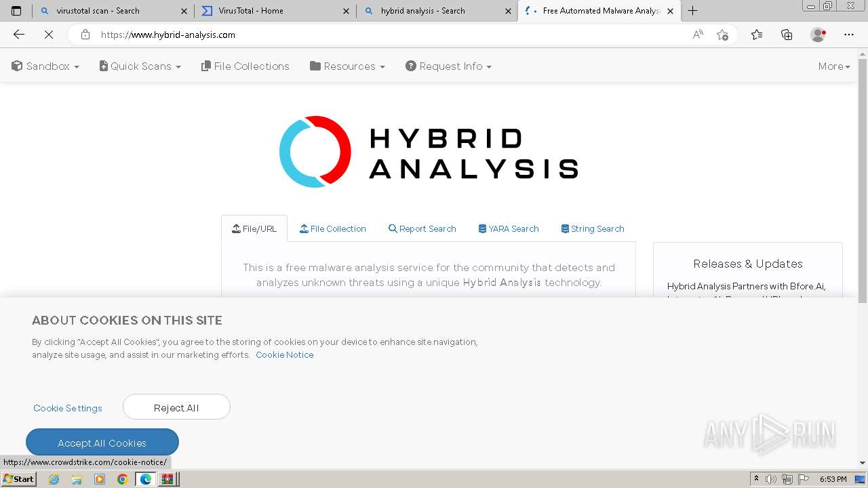Open File Explorer from the taskbar

point(77,479)
